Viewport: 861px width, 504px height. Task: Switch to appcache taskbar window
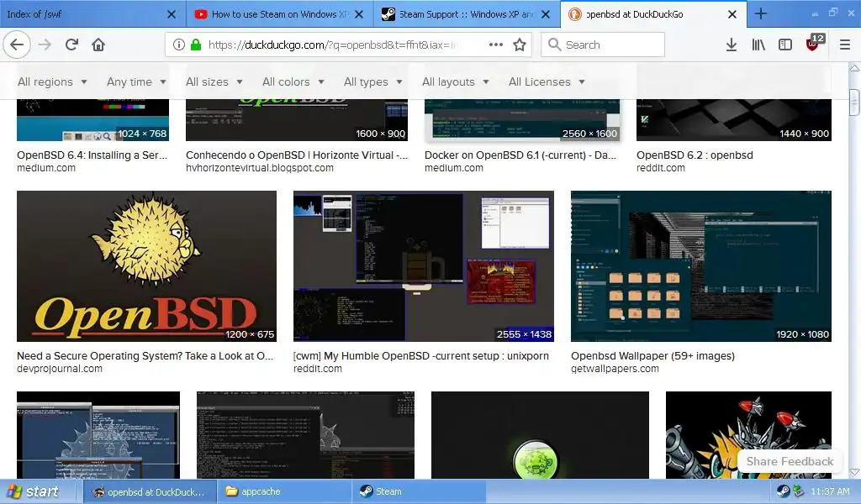click(284, 491)
